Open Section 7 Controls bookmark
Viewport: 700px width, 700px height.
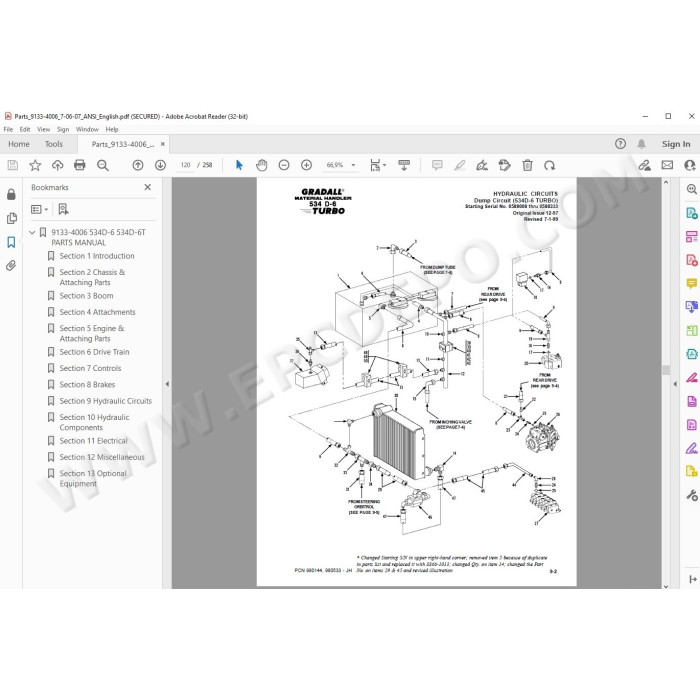90,368
